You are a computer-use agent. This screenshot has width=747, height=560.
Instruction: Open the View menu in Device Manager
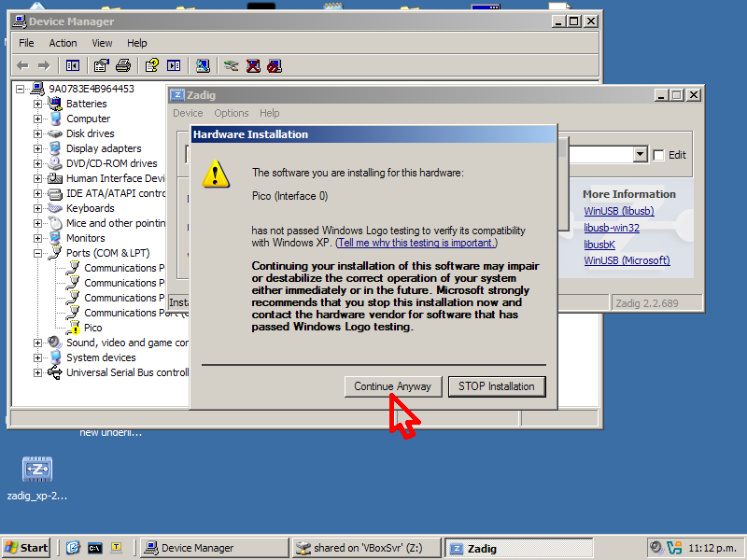[102, 43]
